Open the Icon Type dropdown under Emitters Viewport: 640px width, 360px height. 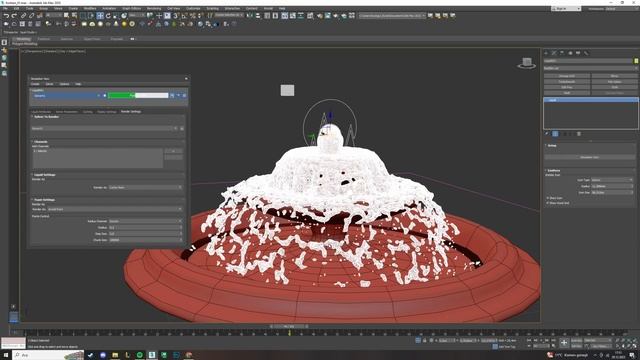point(612,180)
